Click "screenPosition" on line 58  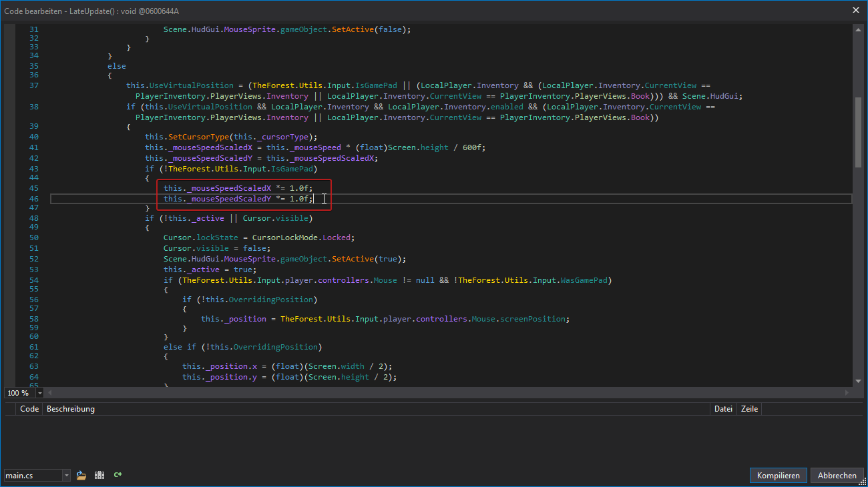[x=533, y=319]
